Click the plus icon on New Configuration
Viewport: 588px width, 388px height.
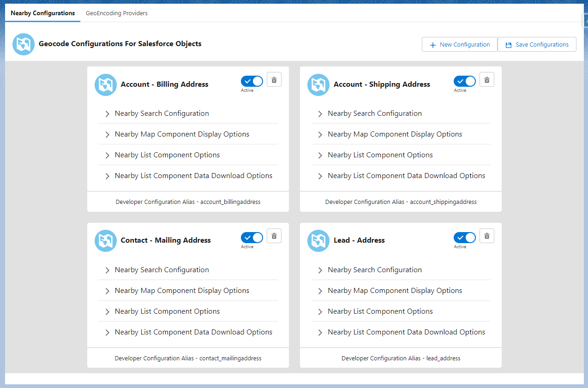click(433, 44)
